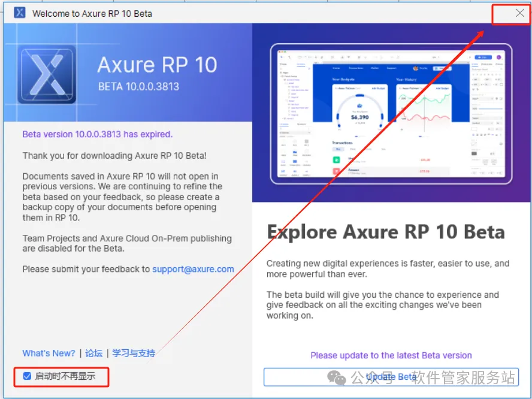Click the Thank you for downloading message
Image resolution: width=532 pixels, height=399 pixels.
click(114, 156)
